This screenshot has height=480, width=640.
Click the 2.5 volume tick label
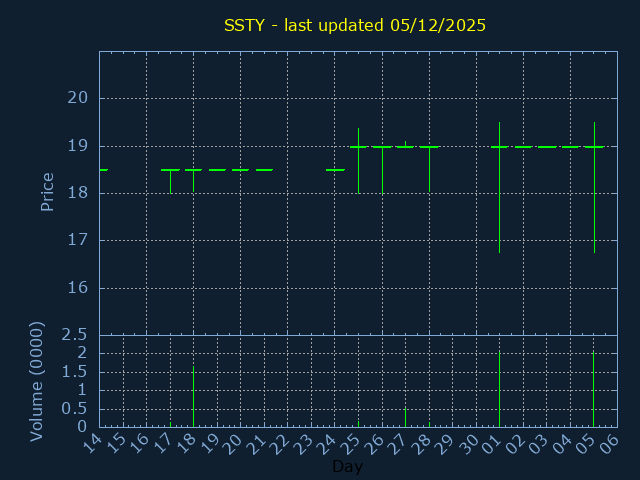(74, 334)
